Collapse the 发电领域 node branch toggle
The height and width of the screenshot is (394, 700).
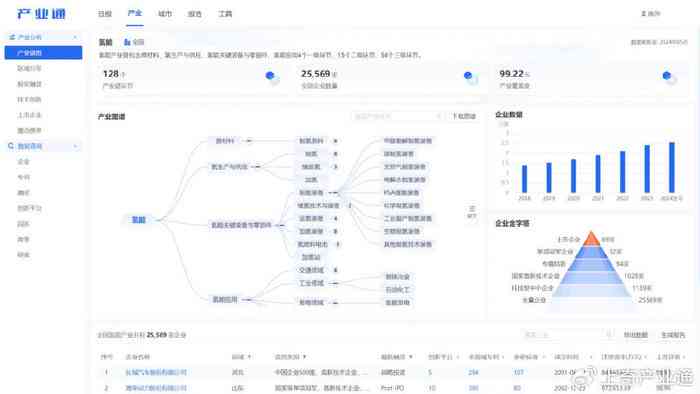coord(335,303)
